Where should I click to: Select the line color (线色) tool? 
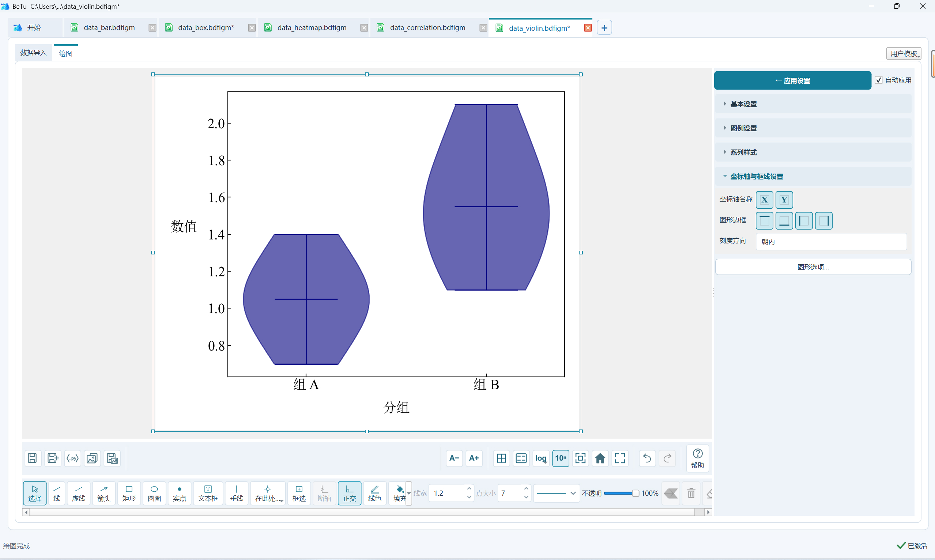click(x=374, y=493)
